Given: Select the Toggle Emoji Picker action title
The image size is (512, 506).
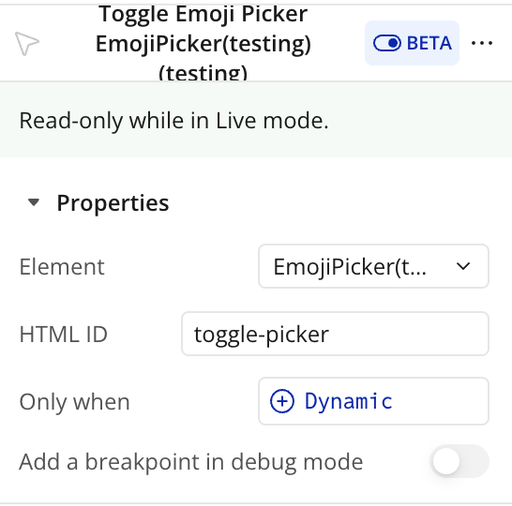Looking at the screenshot, I should click(x=203, y=14).
